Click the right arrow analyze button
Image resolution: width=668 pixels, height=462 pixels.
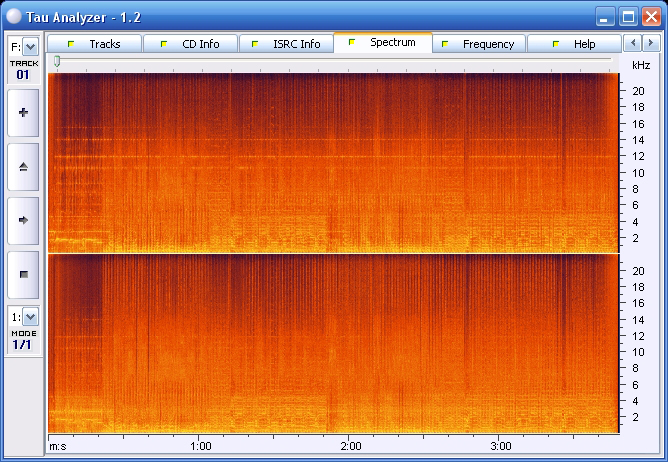click(23, 219)
